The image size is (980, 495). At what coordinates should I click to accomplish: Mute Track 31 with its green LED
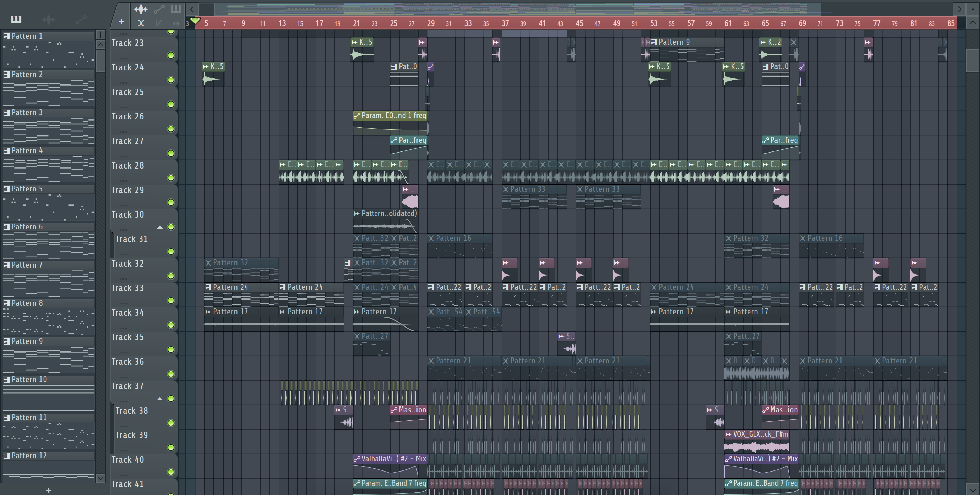(x=171, y=252)
